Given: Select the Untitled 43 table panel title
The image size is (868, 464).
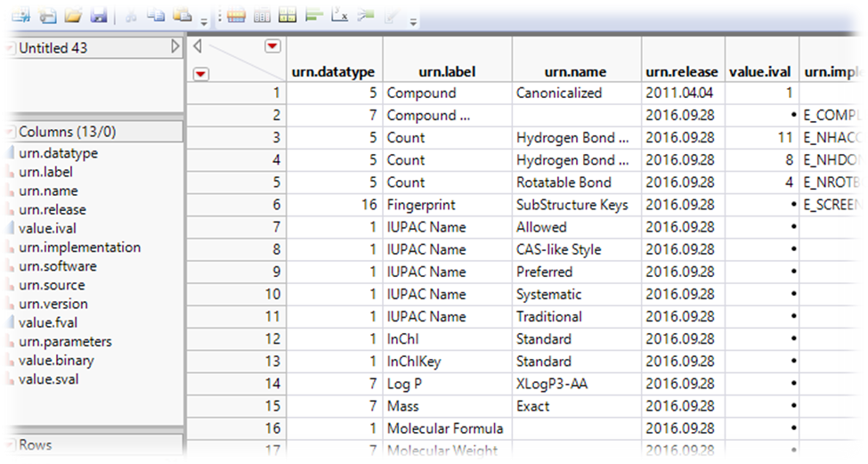Looking at the screenshot, I should 53,48.
